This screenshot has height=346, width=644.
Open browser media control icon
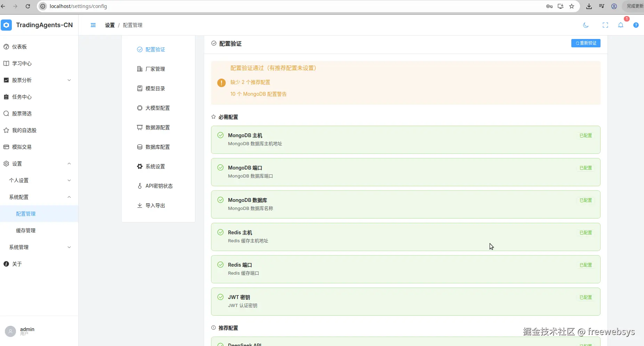pos(602,6)
